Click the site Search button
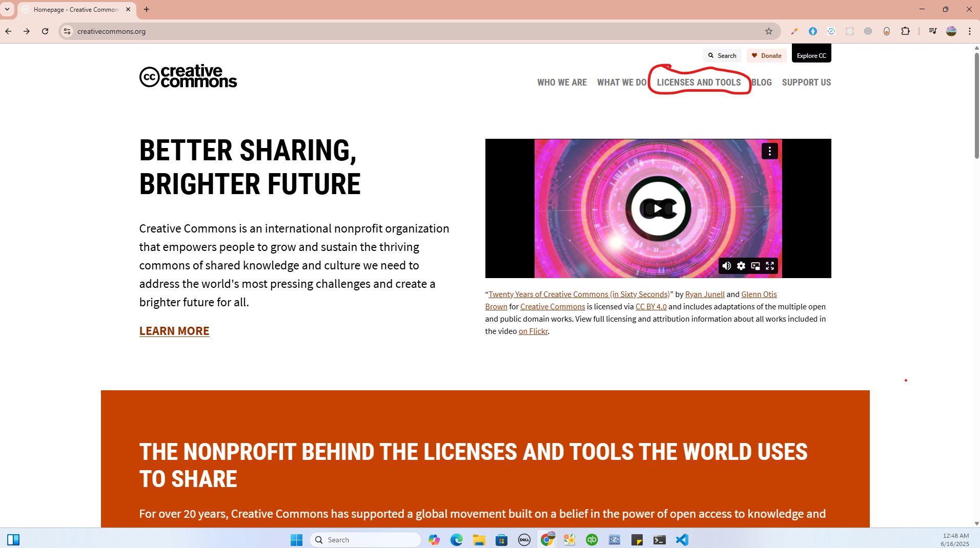Viewport: 980px width, 548px height. (x=722, y=55)
